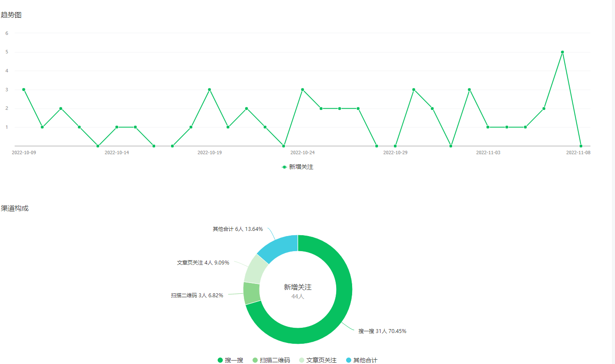Click the 2022-10-29 axis date label

pos(395,153)
